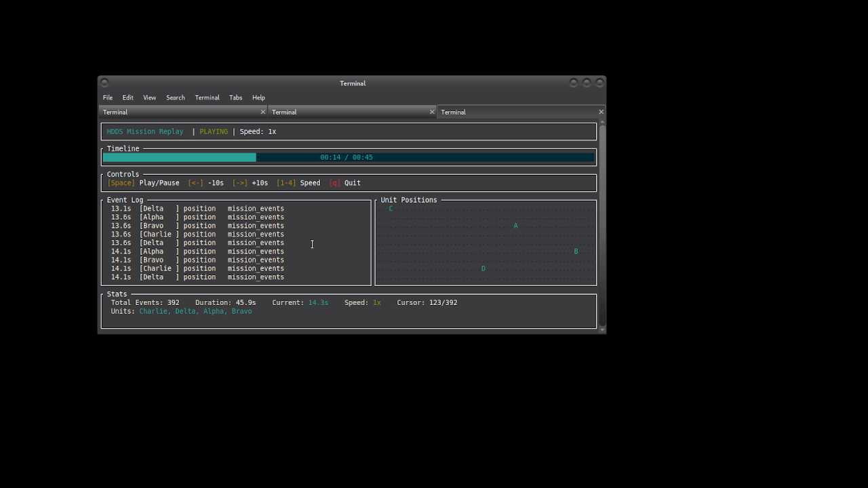The image size is (868, 488).
Task: Click unit marker B on the map
Action: (x=575, y=251)
